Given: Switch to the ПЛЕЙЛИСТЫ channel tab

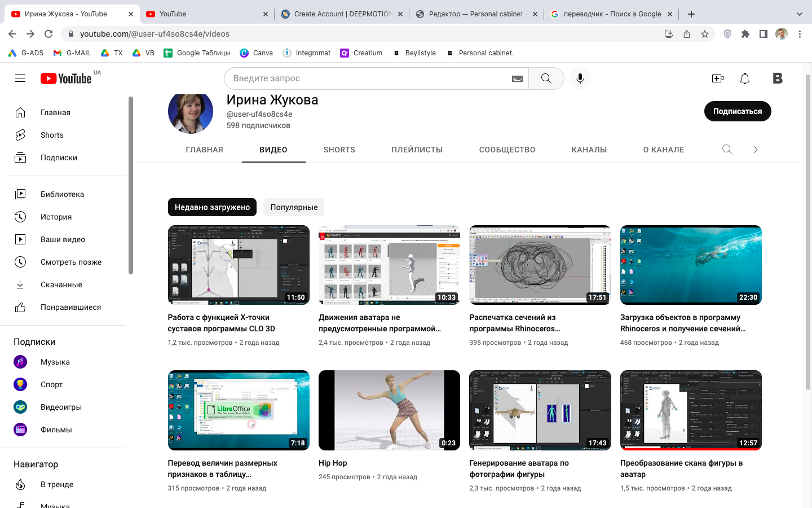Looking at the screenshot, I should [x=417, y=150].
